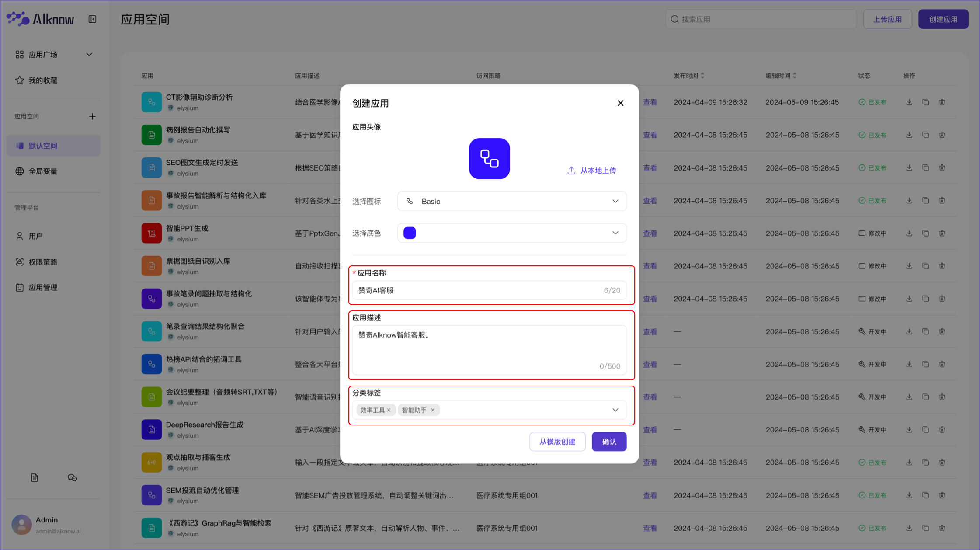Expand the 分类标签 tags dropdown
The width and height of the screenshot is (980, 550).
(615, 410)
